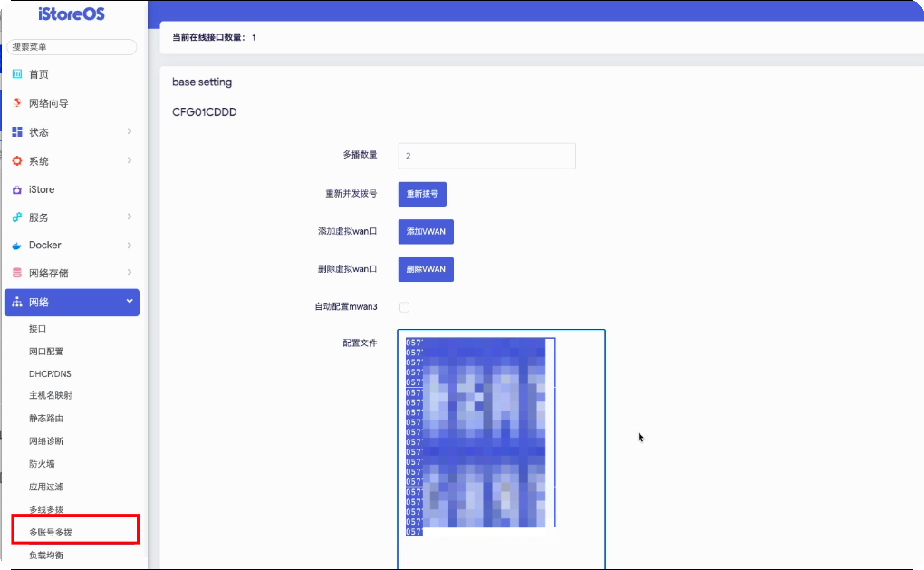Click the 删除VWAN button
Image resolution: width=924 pixels, height=570 pixels.
click(426, 269)
